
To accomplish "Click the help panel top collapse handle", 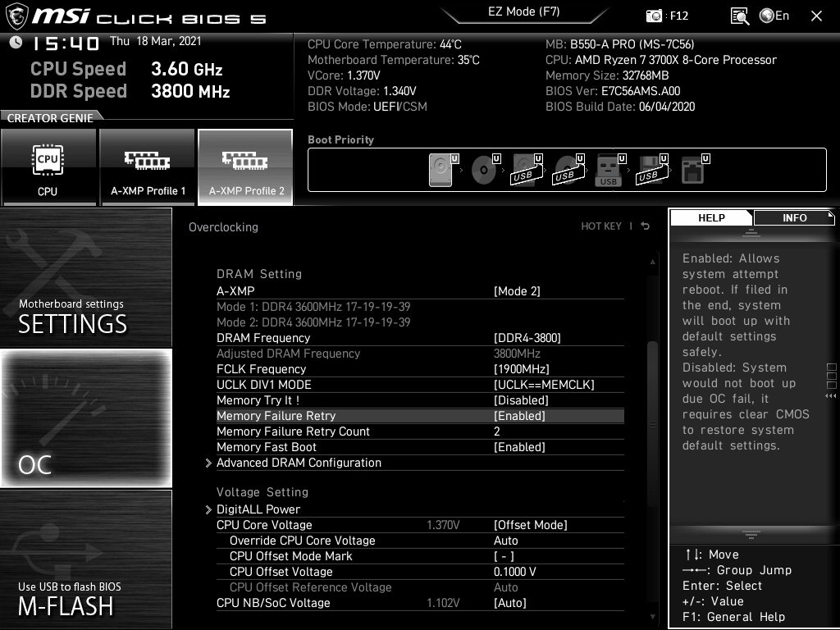I will [x=751, y=232].
